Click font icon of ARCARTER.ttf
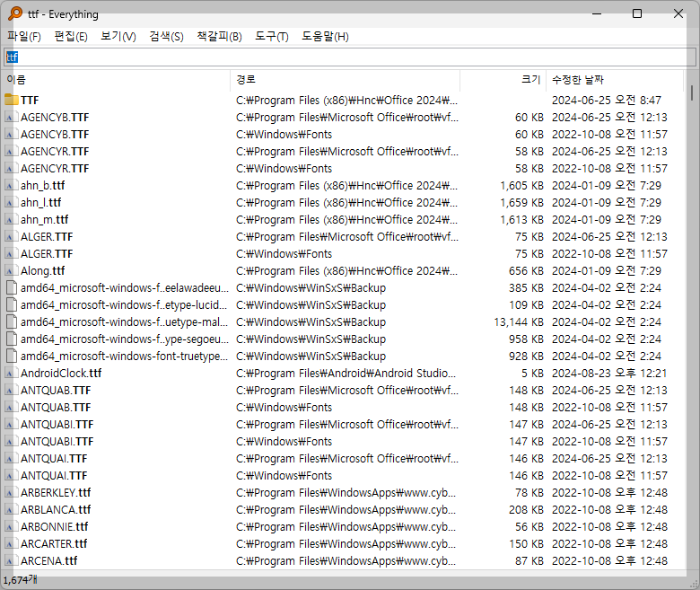The image size is (700, 590). tap(10, 543)
